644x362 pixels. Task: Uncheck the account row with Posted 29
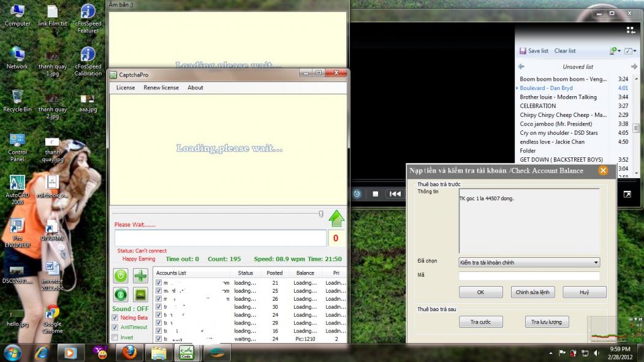159,323
